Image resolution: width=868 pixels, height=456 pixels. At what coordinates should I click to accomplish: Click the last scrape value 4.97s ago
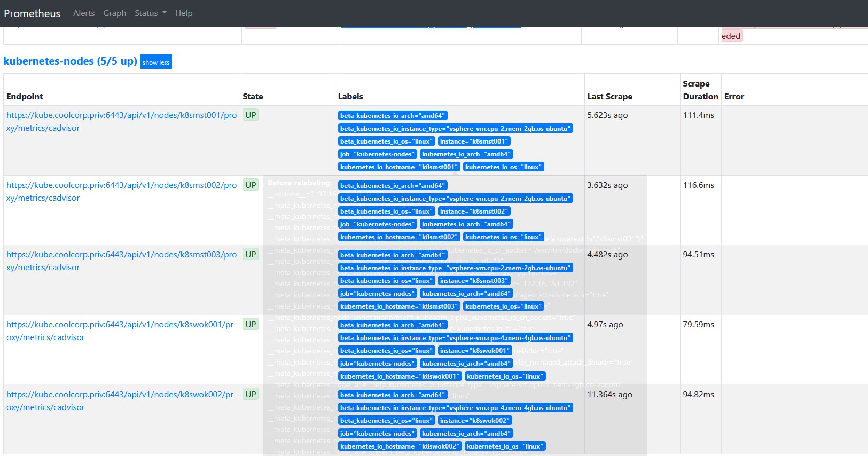point(605,325)
